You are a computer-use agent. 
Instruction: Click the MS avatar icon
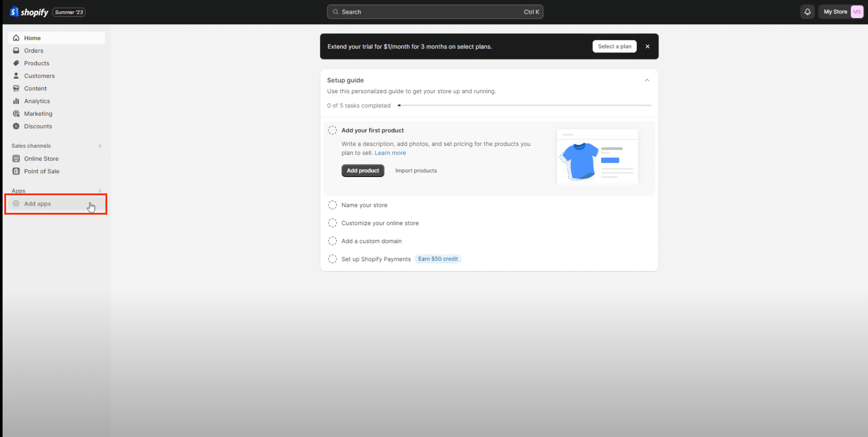(857, 12)
